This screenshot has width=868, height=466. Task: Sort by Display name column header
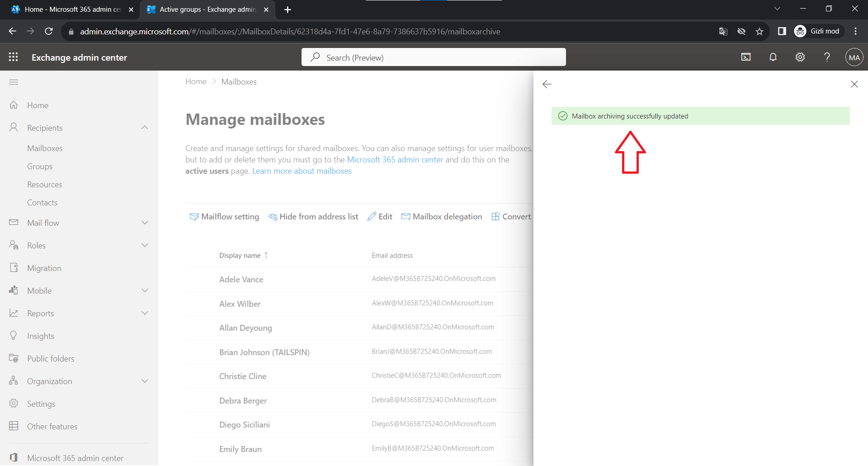pos(240,256)
